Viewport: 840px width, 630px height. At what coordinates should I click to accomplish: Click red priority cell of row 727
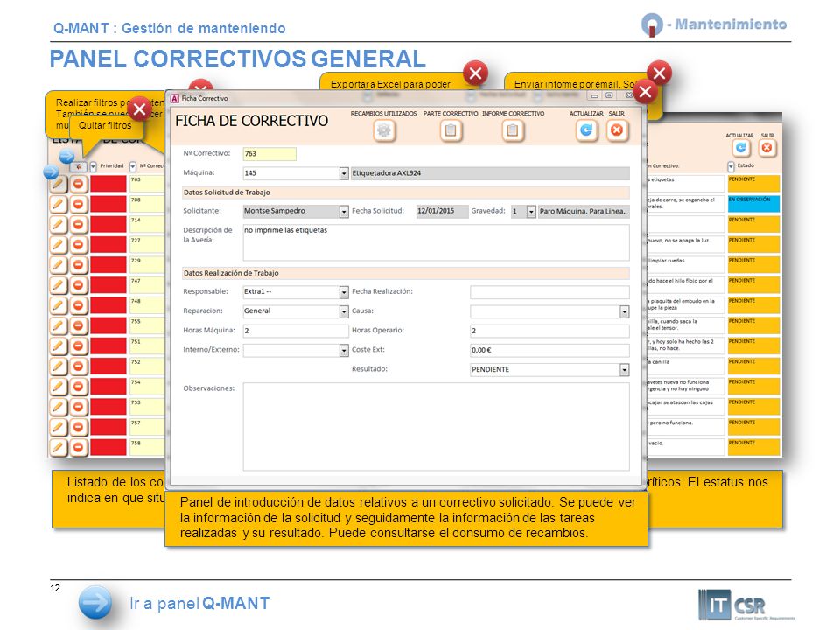click(108, 245)
